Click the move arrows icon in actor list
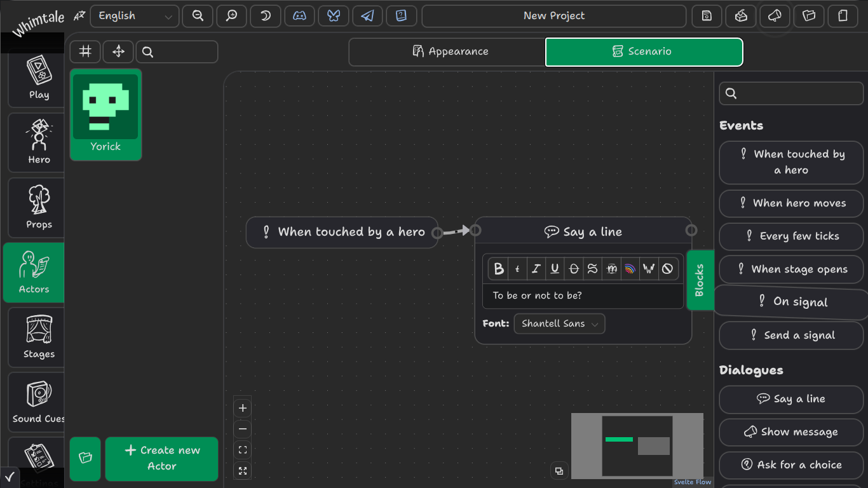The image size is (868, 488). 118,51
